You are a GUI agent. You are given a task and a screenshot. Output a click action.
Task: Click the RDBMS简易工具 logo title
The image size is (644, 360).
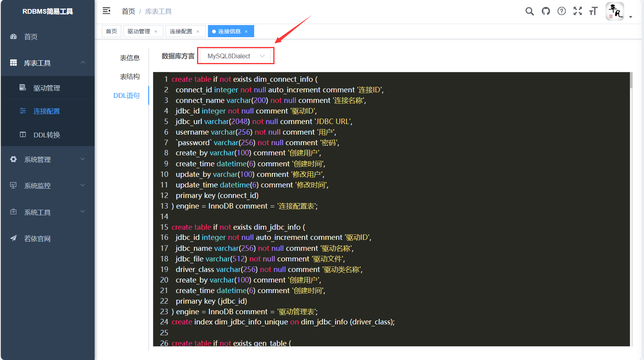(x=48, y=11)
